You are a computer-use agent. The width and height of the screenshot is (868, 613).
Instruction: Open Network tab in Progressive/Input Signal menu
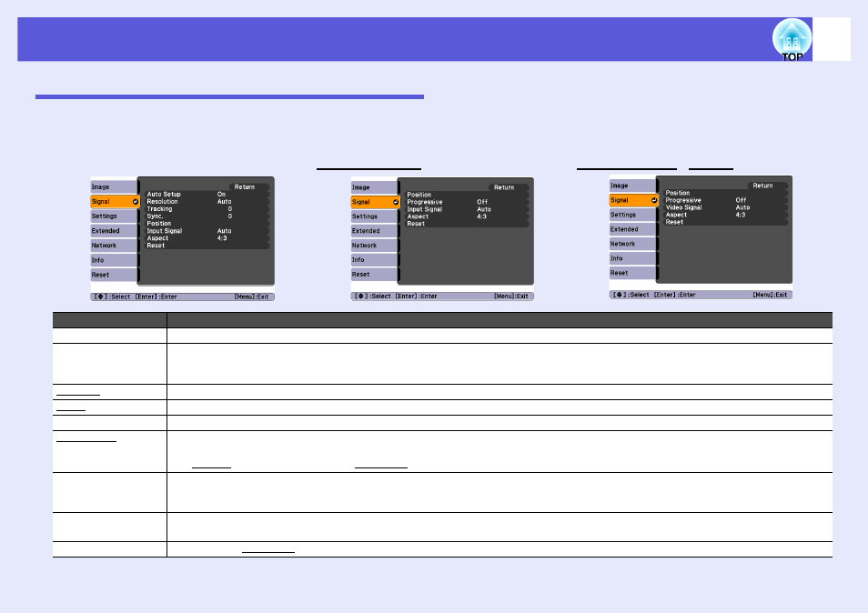(x=374, y=246)
